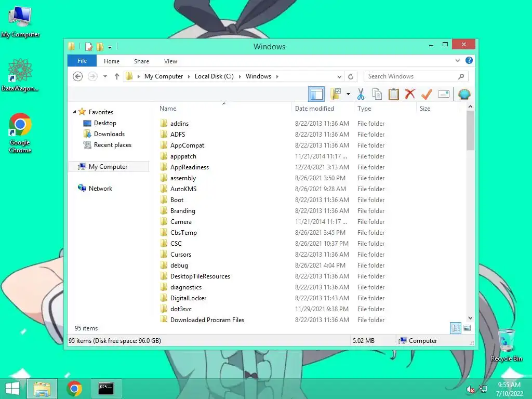Select the dot3svc folder

(x=181, y=309)
